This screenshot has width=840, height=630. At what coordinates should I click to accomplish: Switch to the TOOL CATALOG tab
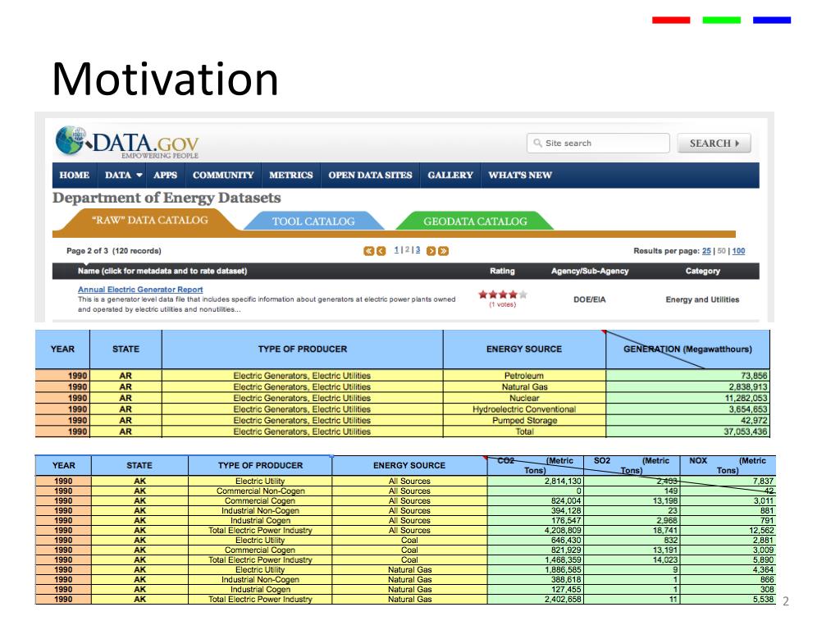[313, 221]
